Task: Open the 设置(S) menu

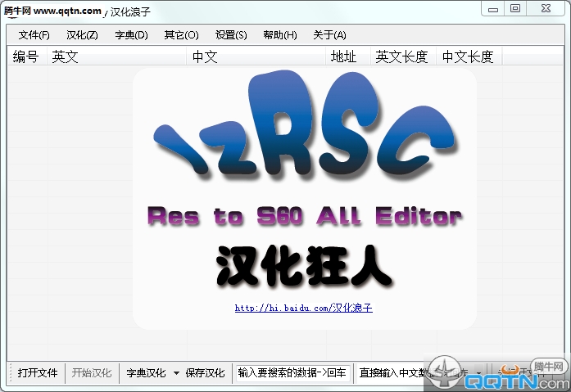Action: click(x=231, y=35)
